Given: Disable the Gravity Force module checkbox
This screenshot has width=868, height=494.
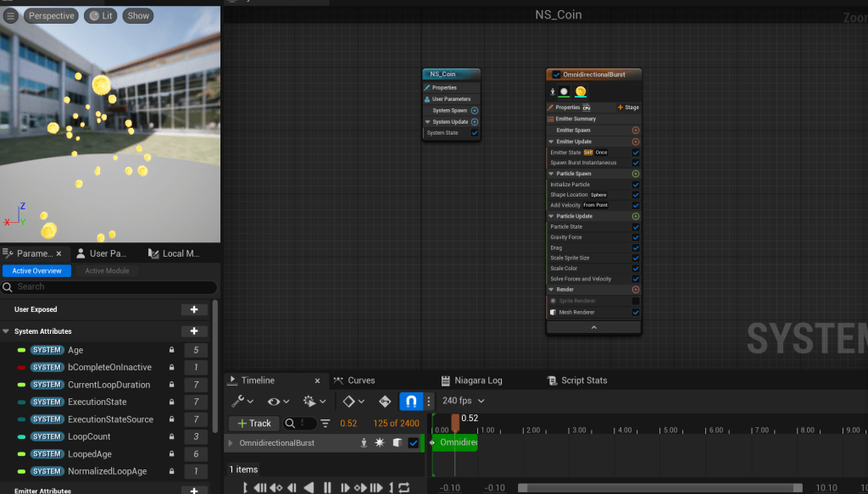Looking at the screenshot, I should (x=636, y=237).
